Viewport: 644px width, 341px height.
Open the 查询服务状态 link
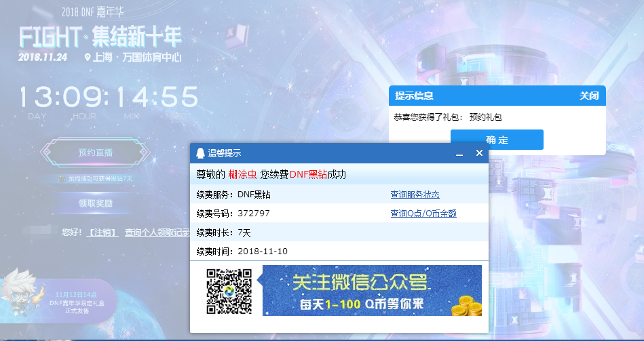click(x=415, y=195)
